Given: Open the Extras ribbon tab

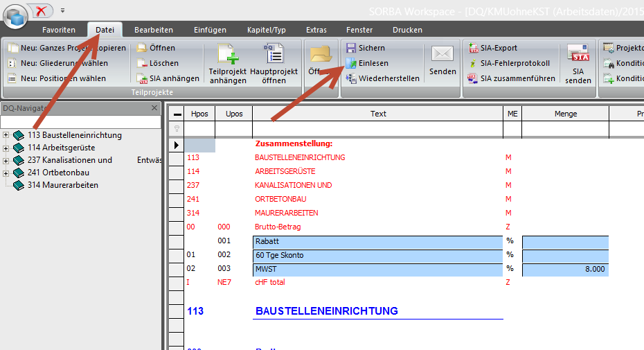Looking at the screenshot, I should pos(316,30).
